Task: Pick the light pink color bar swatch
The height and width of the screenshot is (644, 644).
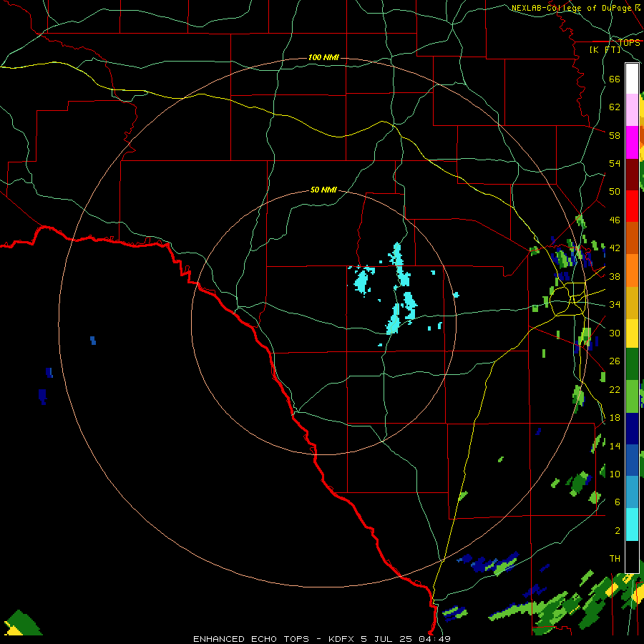Action: click(x=632, y=110)
